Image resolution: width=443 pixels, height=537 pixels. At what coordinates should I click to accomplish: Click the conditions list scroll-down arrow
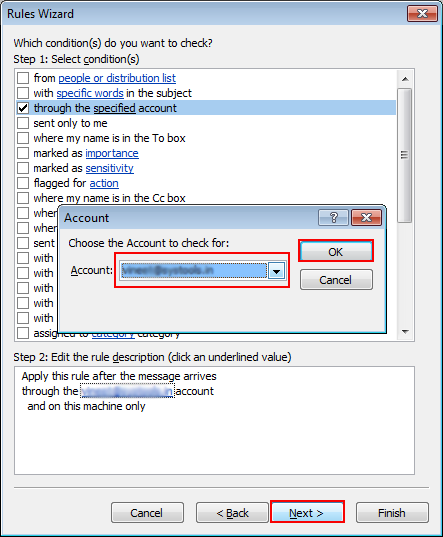405,332
